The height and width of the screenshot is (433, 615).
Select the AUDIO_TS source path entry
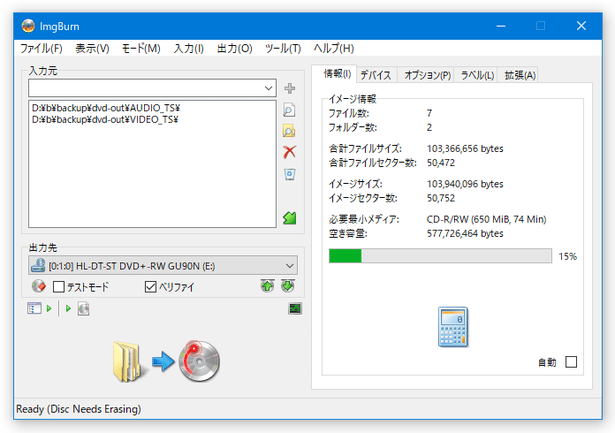coord(106,108)
